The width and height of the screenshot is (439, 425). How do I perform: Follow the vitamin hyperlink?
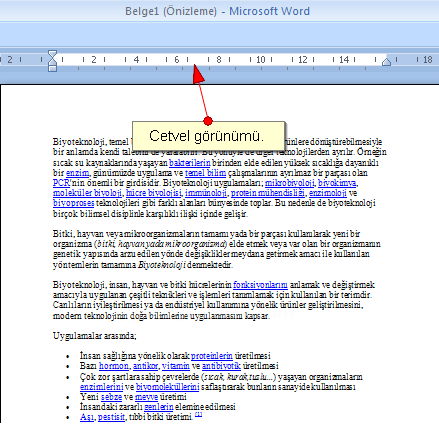[176, 366]
